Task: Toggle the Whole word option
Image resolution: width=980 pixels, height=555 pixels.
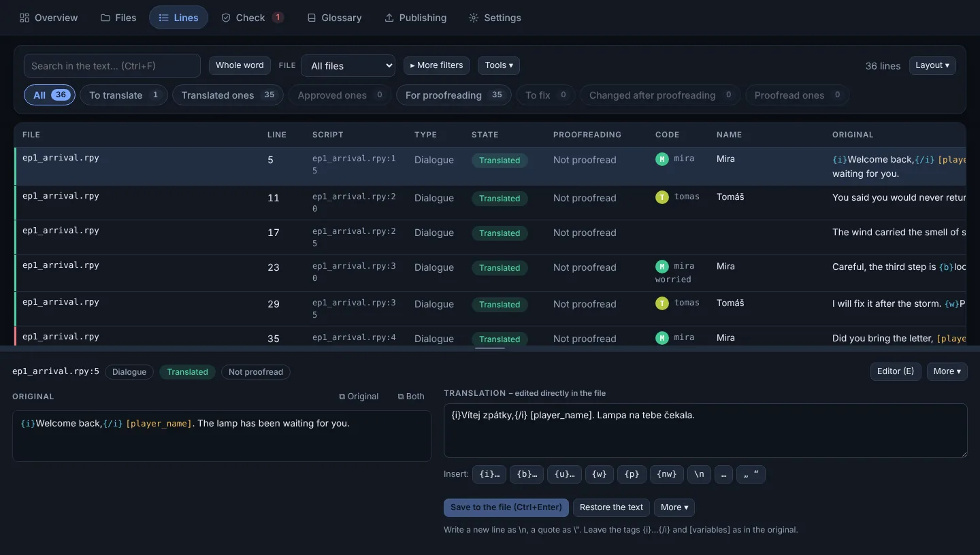Action: tap(240, 65)
